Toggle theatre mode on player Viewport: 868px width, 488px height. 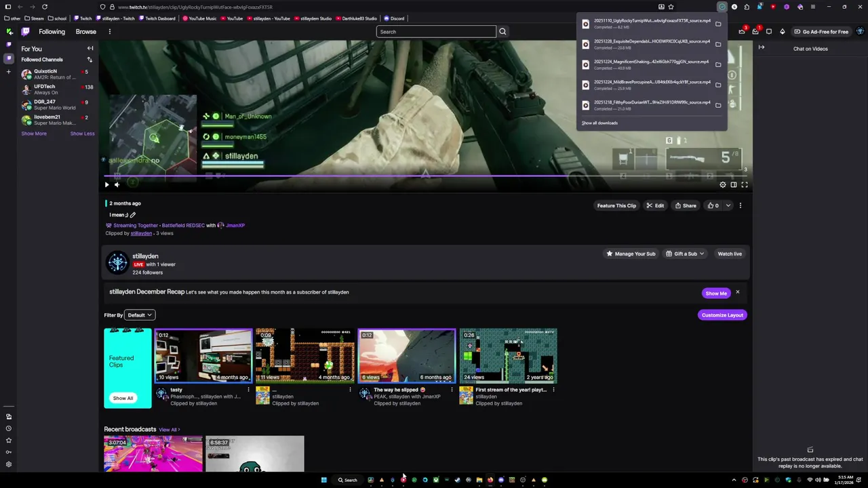(x=734, y=184)
